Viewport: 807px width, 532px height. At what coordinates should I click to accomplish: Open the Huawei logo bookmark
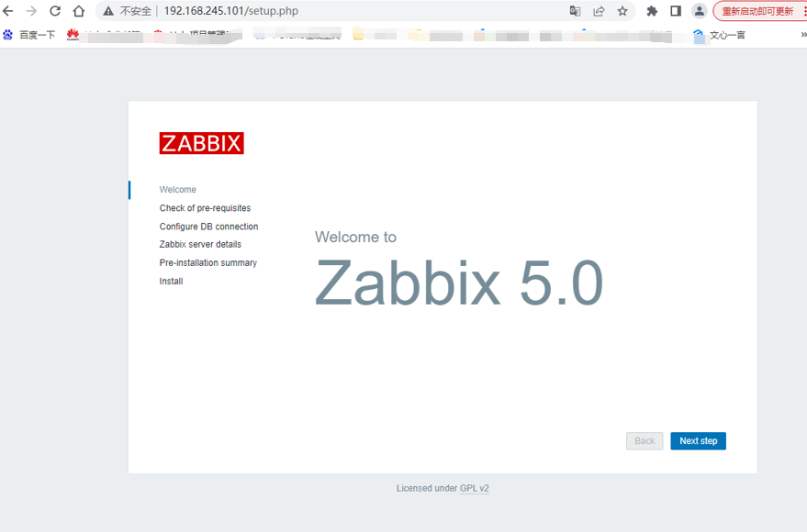click(x=73, y=35)
